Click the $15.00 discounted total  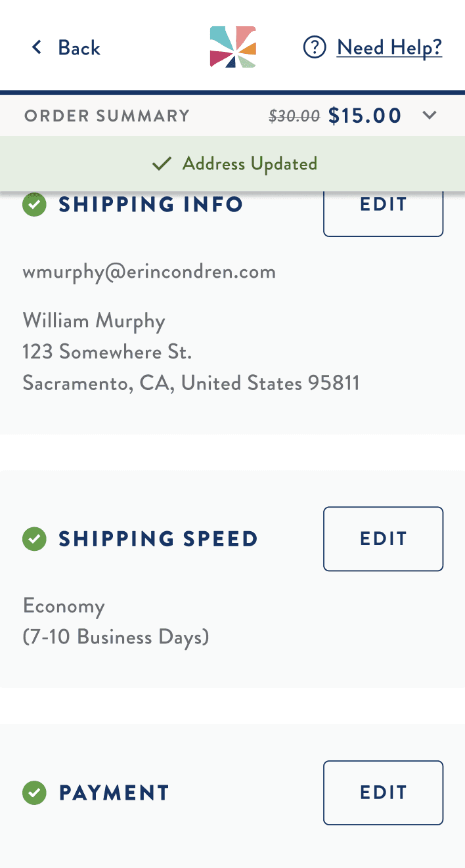pyautogui.click(x=365, y=116)
